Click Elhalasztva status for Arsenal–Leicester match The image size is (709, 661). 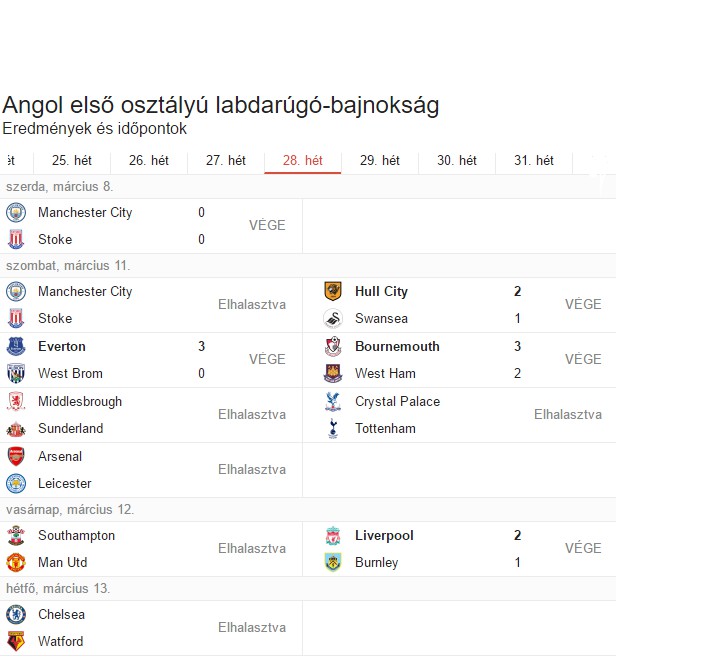coord(252,470)
